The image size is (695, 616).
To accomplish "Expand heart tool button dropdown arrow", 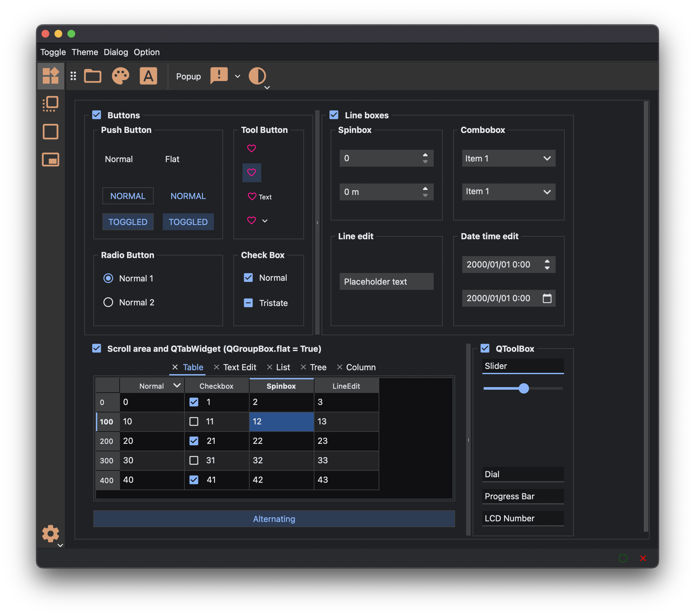I will click(x=265, y=221).
